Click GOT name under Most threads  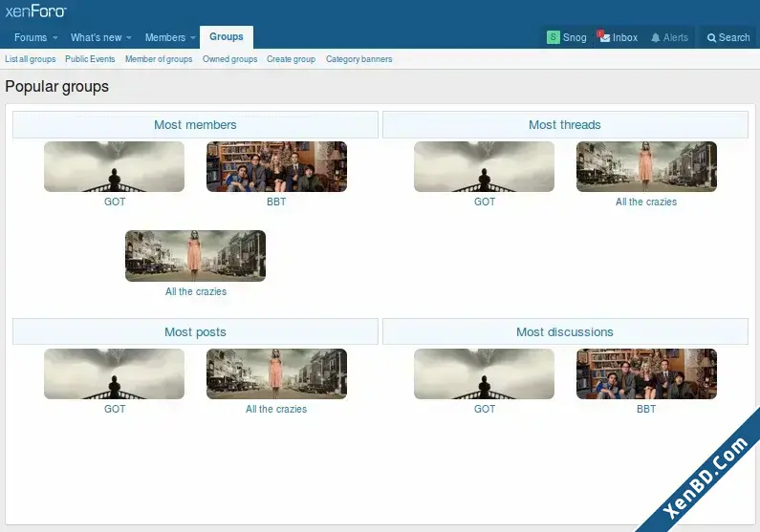(485, 202)
